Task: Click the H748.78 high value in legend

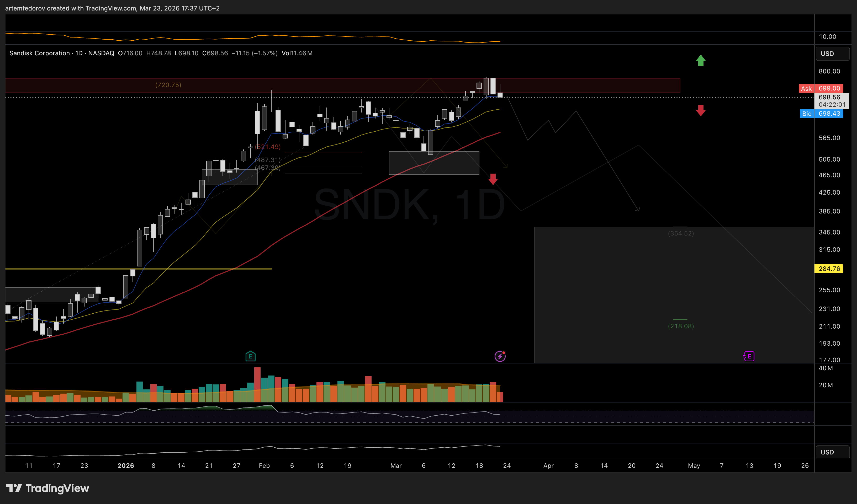Action: [x=158, y=53]
